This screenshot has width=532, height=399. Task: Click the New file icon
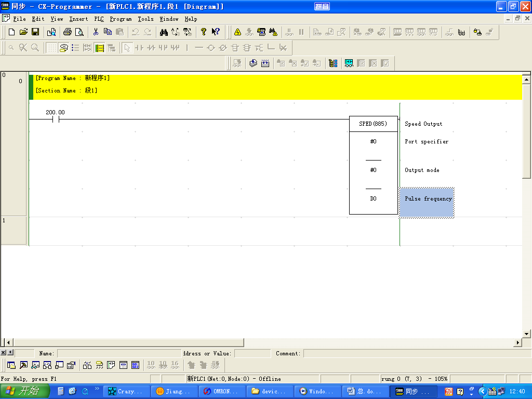(x=11, y=32)
